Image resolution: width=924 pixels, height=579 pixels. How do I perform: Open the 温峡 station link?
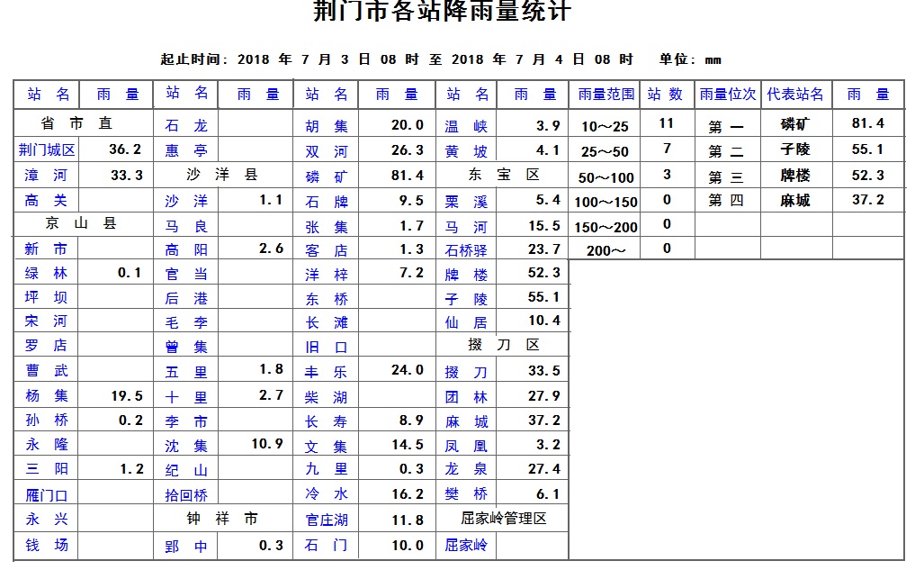pyautogui.click(x=466, y=127)
